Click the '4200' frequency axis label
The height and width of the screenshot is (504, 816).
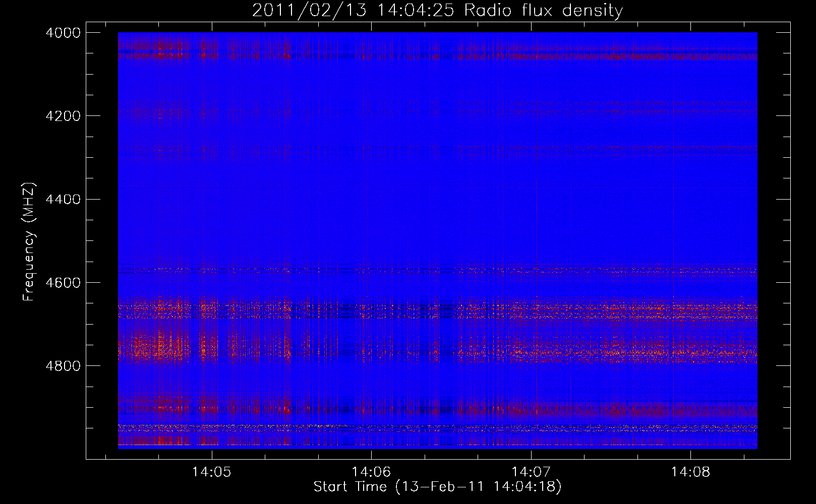pos(63,116)
